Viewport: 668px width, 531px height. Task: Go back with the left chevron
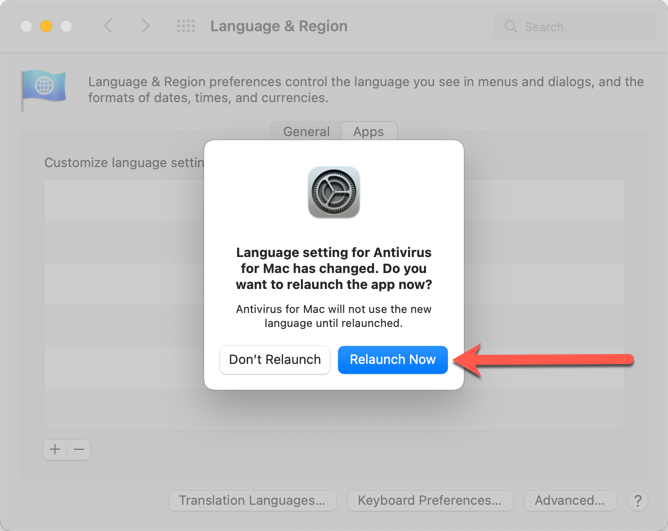pyautogui.click(x=108, y=26)
